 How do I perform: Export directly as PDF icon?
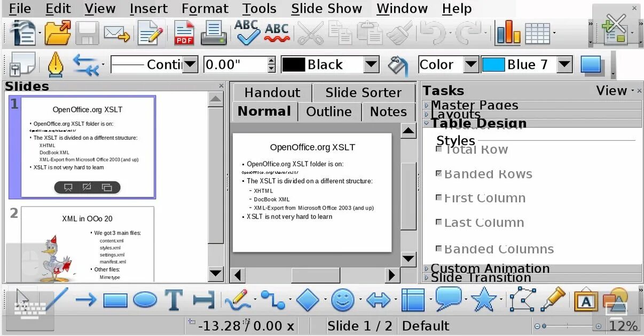(185, 34)
